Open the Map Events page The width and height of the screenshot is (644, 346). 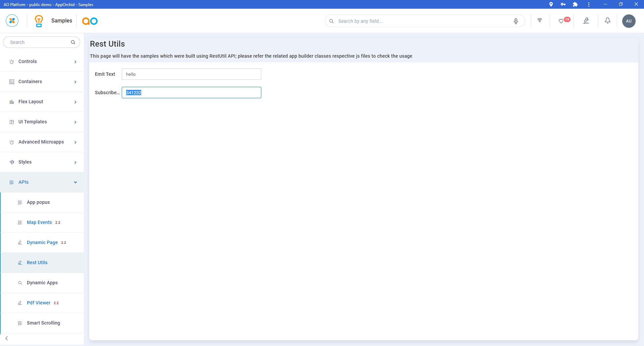click(x=39, y=223)
